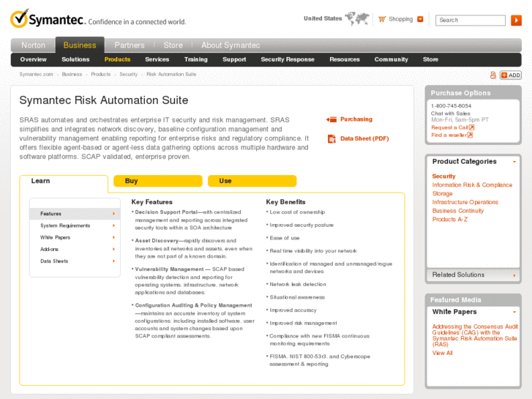532x399 pixels.
Task: Open Information Risk & Compliance link
Action: pos(472,184)
